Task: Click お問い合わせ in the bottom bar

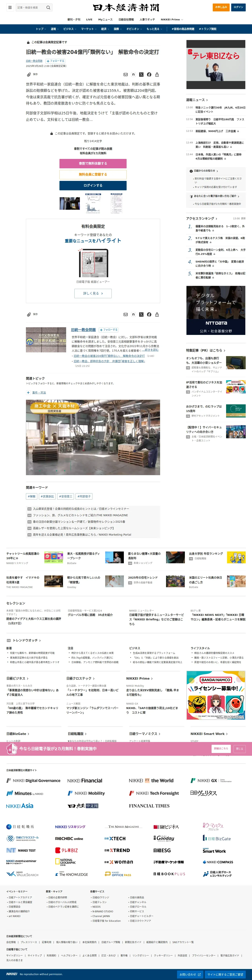Action: click(190, 975)
